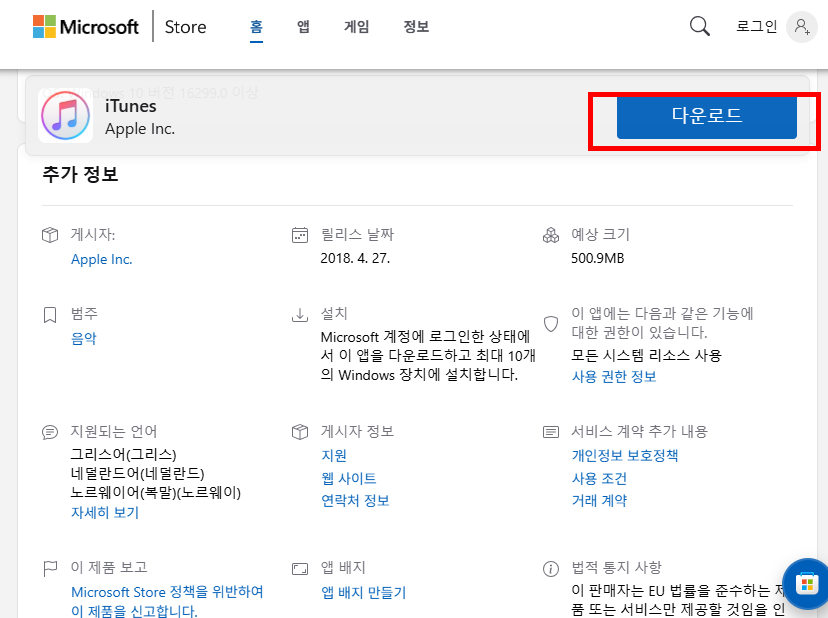The width and height of the screenshot is (828, 618).
Task: Click the download icon beside 설치
Action: click(x=300, y=315)
